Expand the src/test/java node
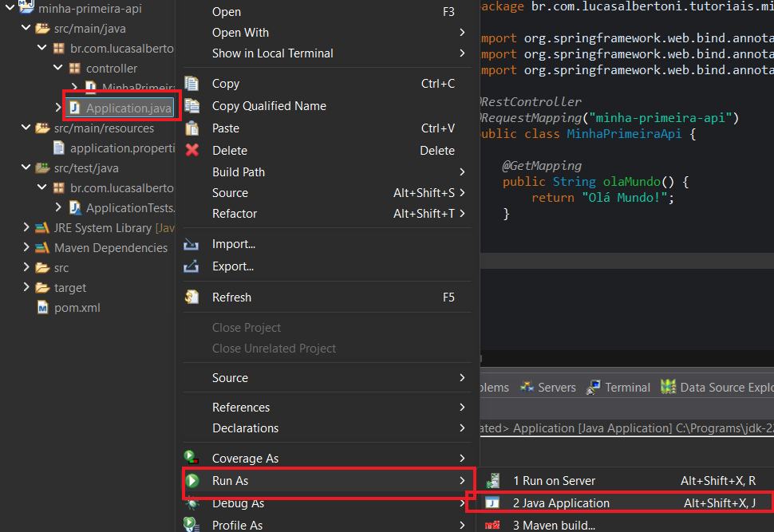 click(x=25, y=167)
